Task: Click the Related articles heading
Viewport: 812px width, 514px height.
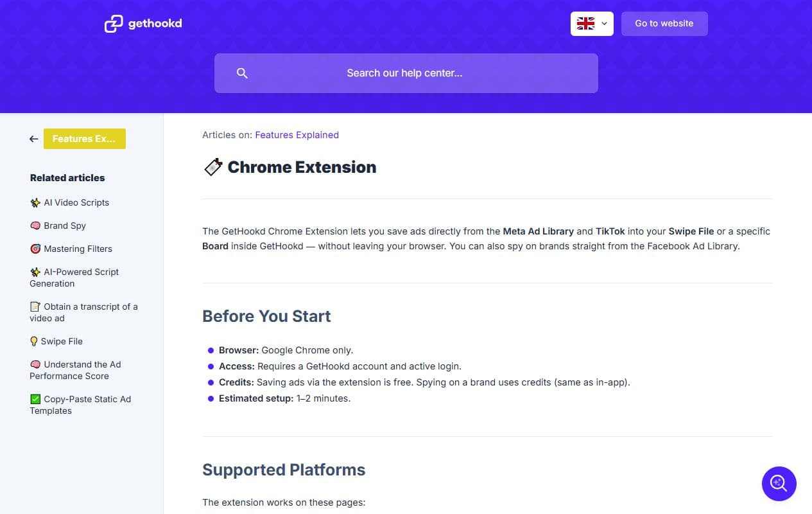Action: tap(67, 178)
